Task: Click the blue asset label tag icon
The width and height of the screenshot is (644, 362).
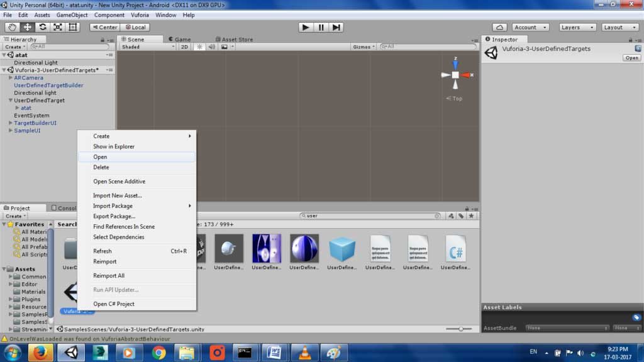Action: pos(636,317)
